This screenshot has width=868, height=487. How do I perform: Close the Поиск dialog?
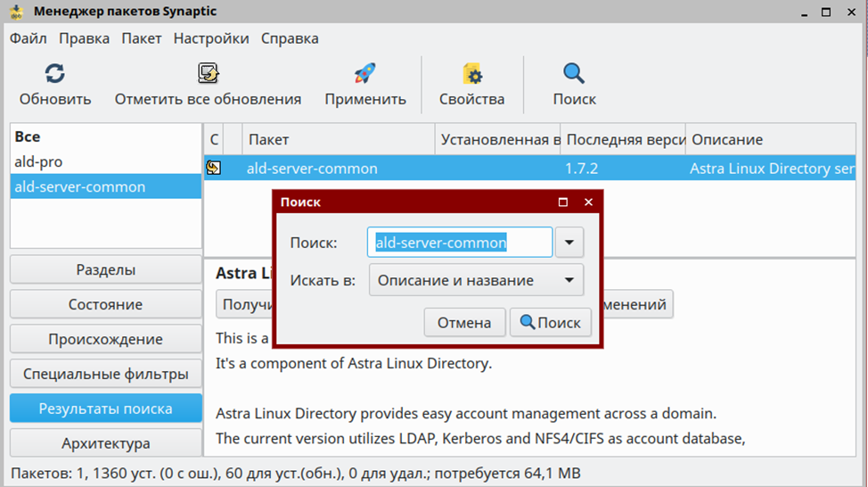point(588,202)
